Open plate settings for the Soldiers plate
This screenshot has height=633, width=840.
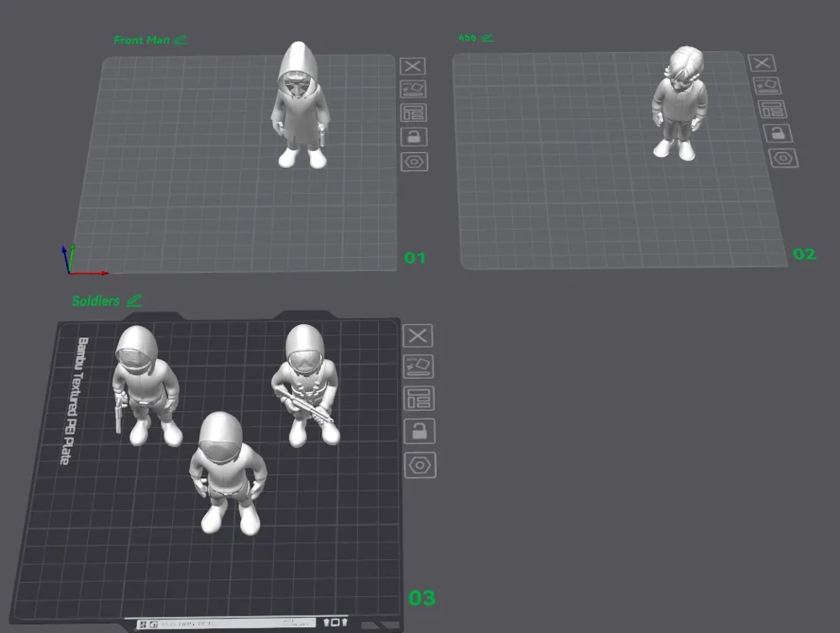point(420,465)
